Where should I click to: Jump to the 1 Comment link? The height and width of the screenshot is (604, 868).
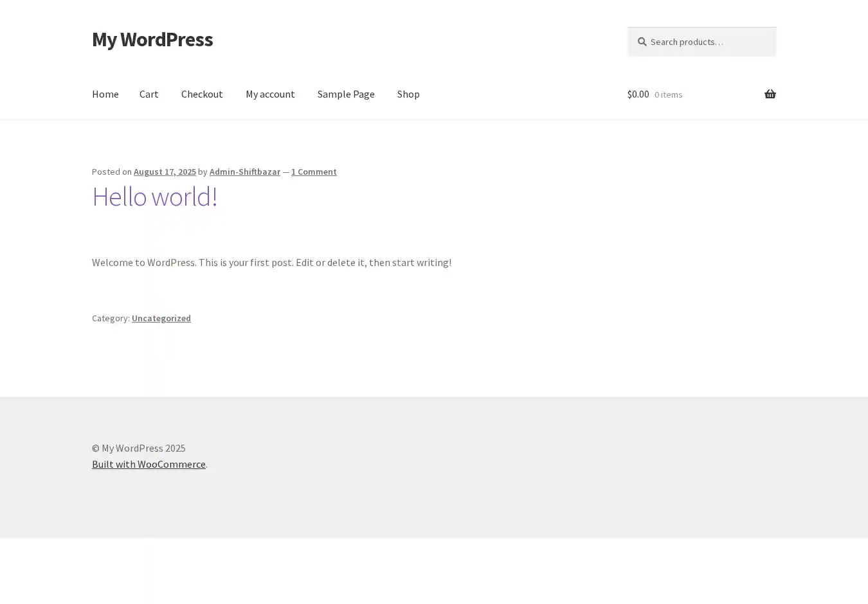pyautogui.click(x=314, y=172)
